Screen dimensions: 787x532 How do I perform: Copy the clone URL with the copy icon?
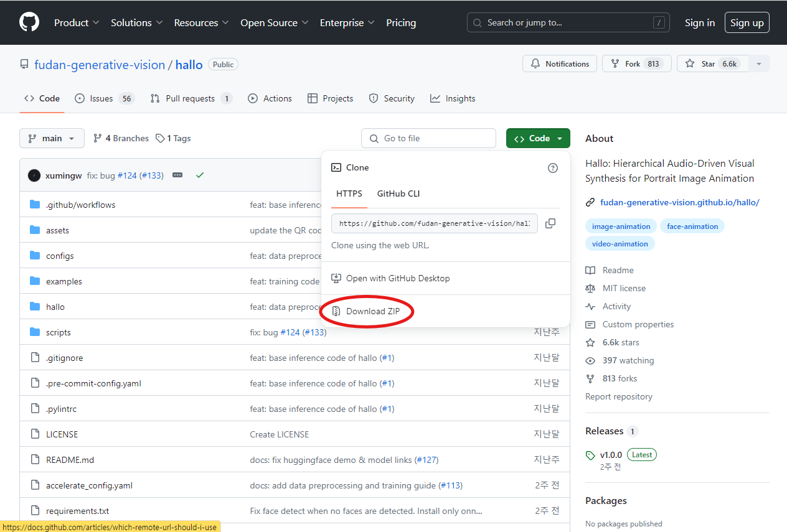[550, 223]
